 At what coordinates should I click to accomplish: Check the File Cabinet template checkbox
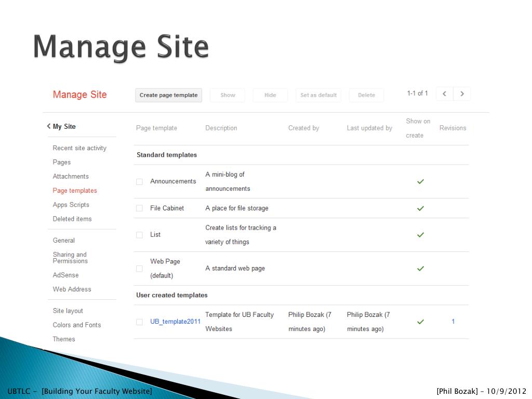click(x=139, y=208)
